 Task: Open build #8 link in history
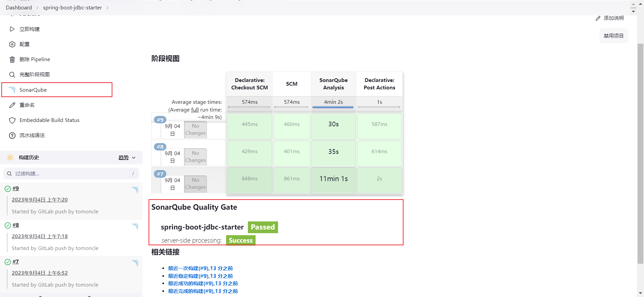(16, 225)
